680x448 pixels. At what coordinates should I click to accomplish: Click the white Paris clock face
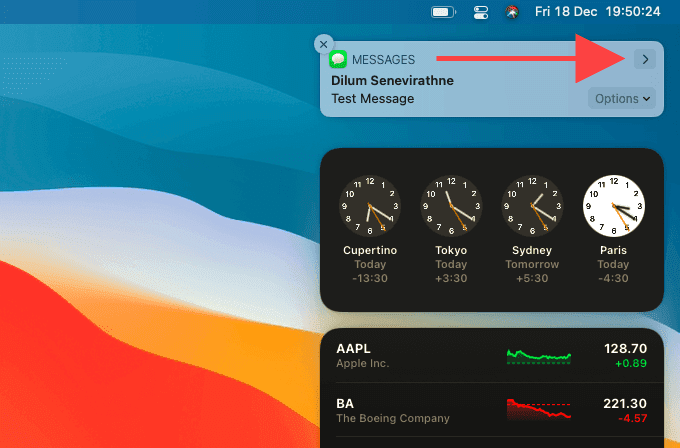coord(613,205)
